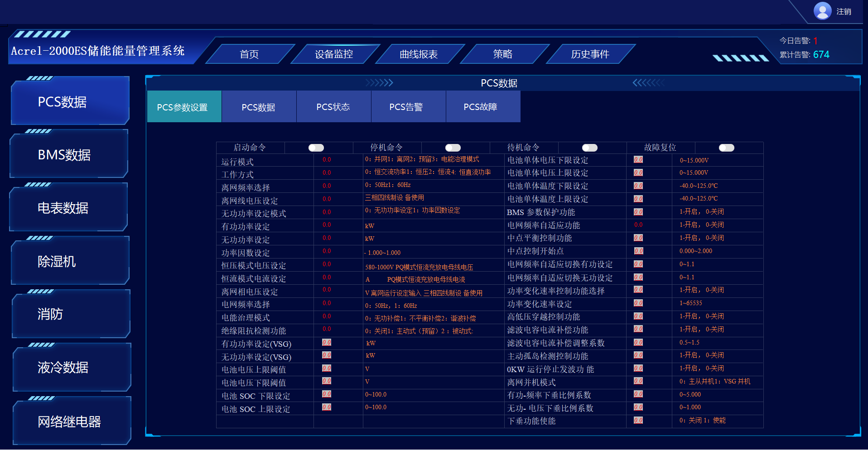Click the 无功- 电压下垂比例系数 label
The height and width of the screenshot is (450, 868).
[550, 408]
